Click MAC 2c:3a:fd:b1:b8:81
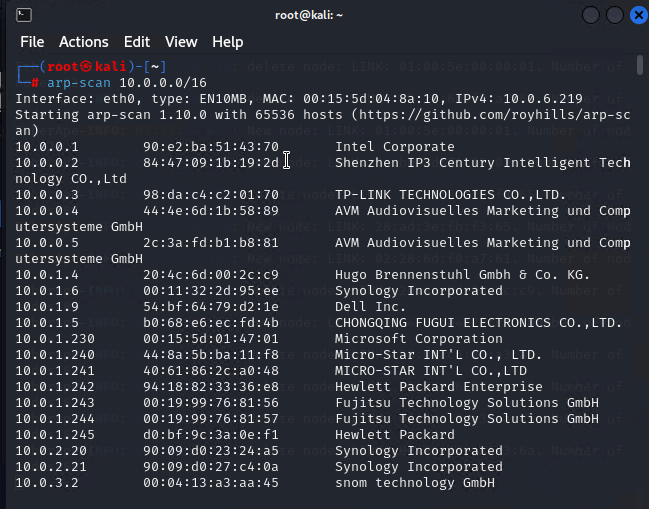The width and height of the screenshot is (649, 509). (x=211, y=243)
